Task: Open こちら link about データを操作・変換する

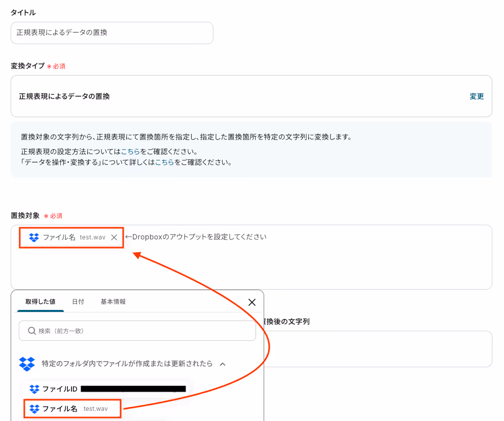Action: (x=165, y=162)
